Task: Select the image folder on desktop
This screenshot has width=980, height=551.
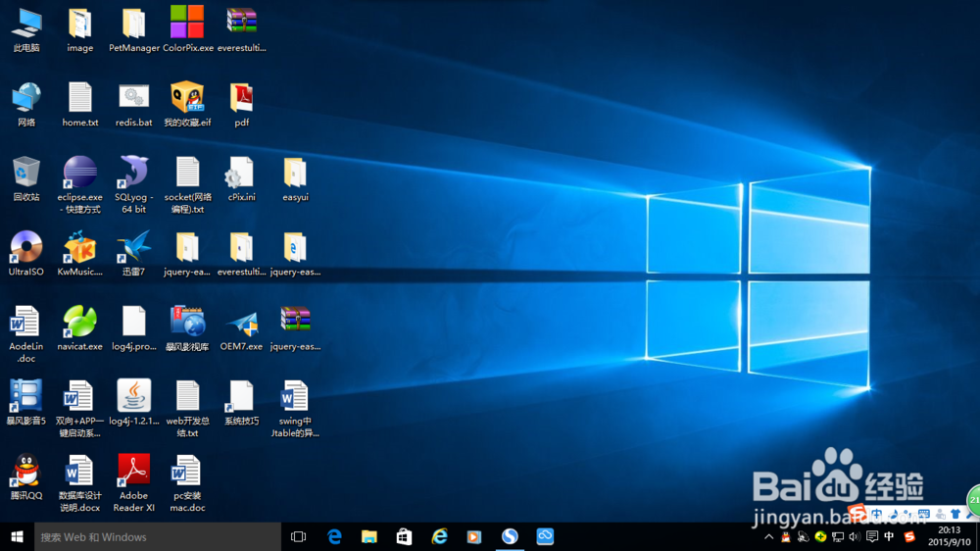Action: click(80, 29)
